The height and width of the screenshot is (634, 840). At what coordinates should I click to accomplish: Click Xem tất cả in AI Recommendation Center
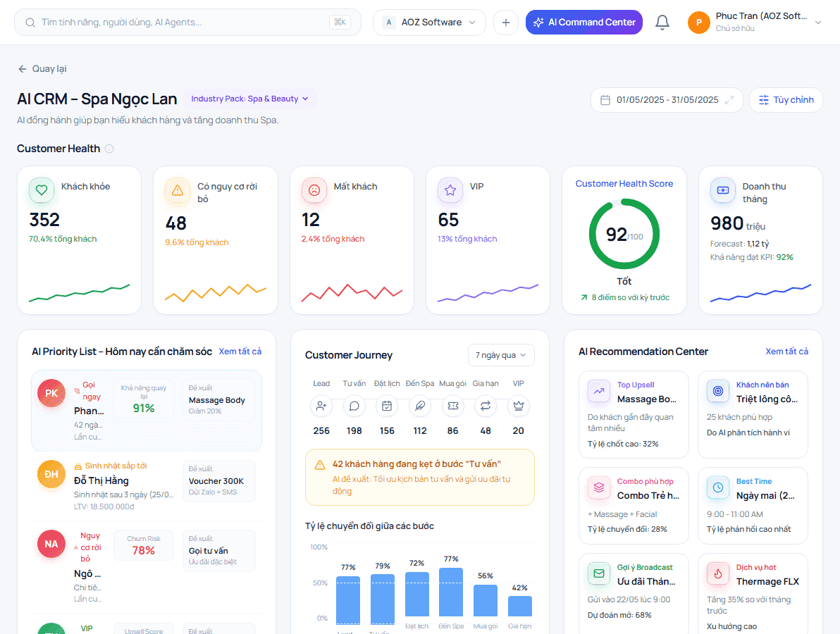(786, 352)
